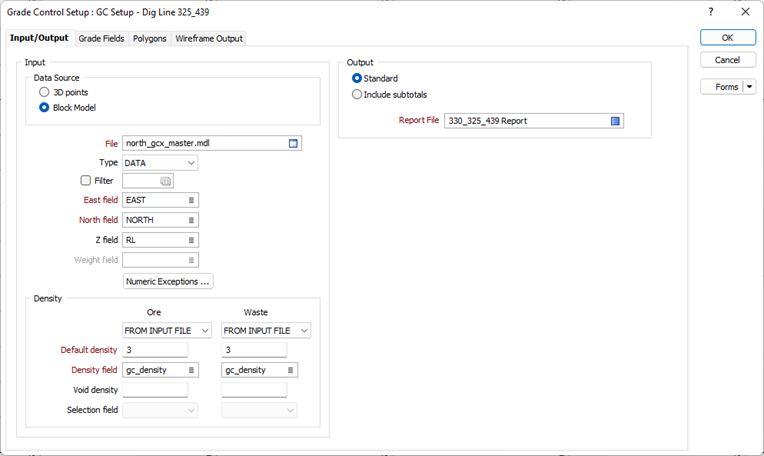Click the Waste density field picker icon

pos(291,370)
